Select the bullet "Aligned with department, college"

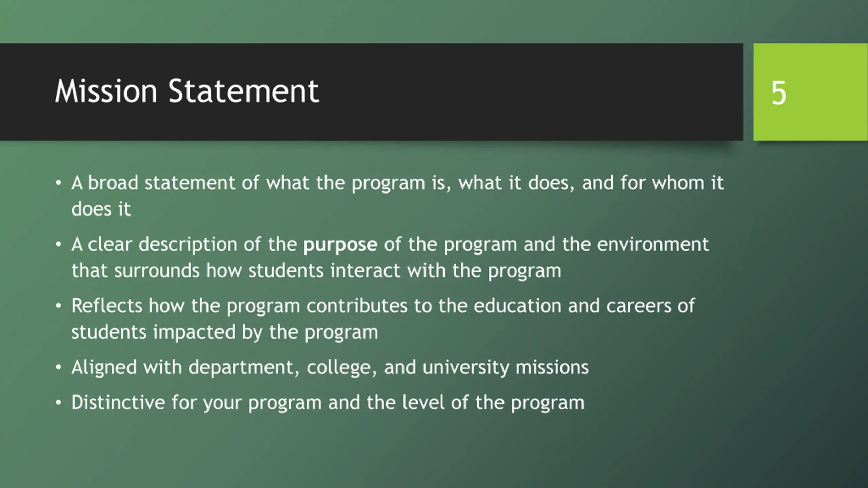coord(330,368)
